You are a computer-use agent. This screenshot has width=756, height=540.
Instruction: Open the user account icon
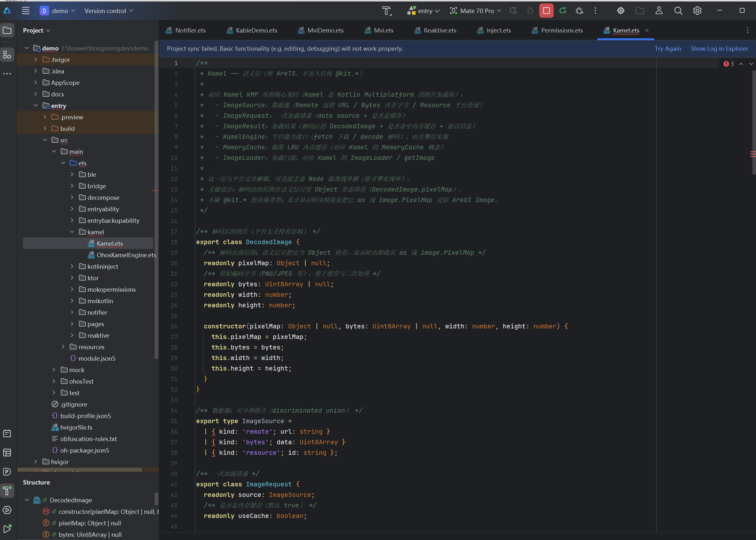659,11
